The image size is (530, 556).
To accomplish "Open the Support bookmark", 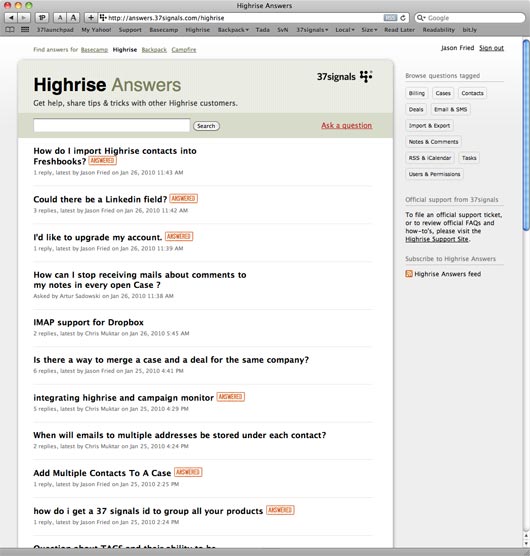I will pyautogui.click(x=130, y=30).
